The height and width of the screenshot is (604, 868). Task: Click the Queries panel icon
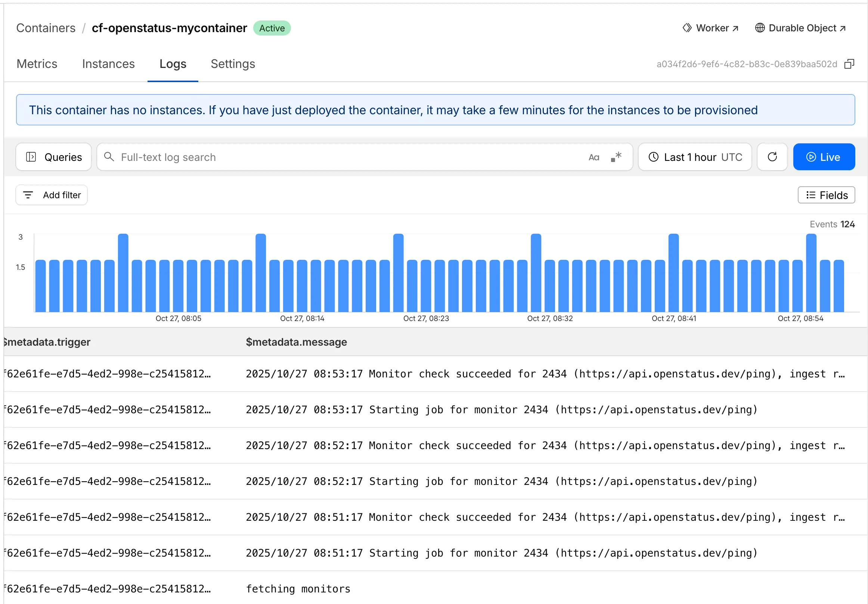pyautogui.click(x=31, y=157)
